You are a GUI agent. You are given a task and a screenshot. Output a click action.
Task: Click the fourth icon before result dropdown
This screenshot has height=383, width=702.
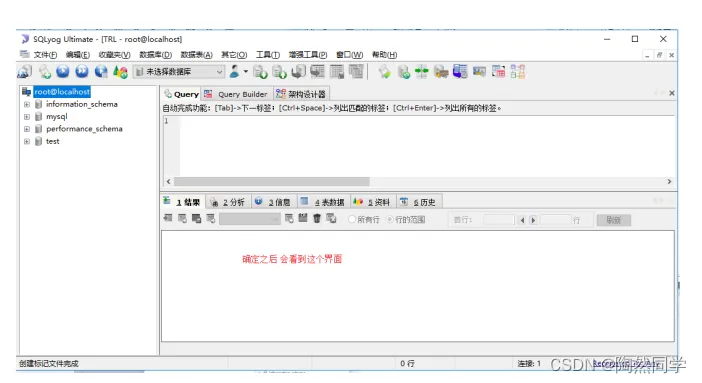[x=211, y=218]
